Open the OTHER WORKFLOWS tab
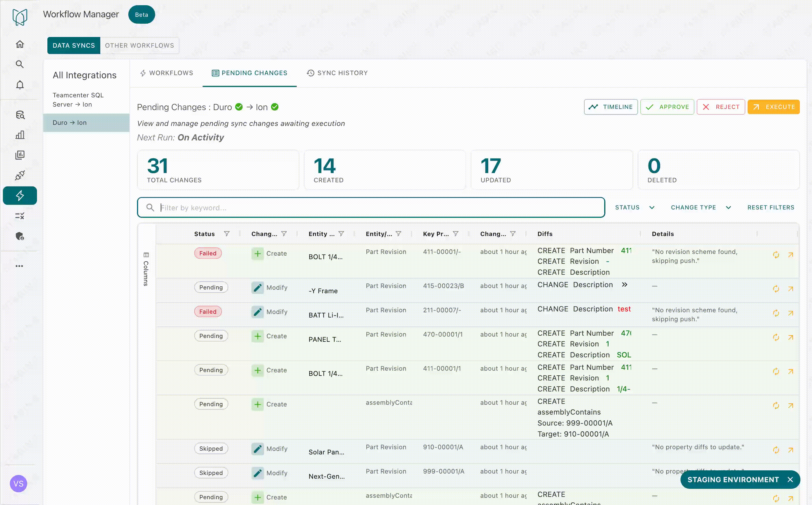812x505 pixels. (x=139, y=45)
